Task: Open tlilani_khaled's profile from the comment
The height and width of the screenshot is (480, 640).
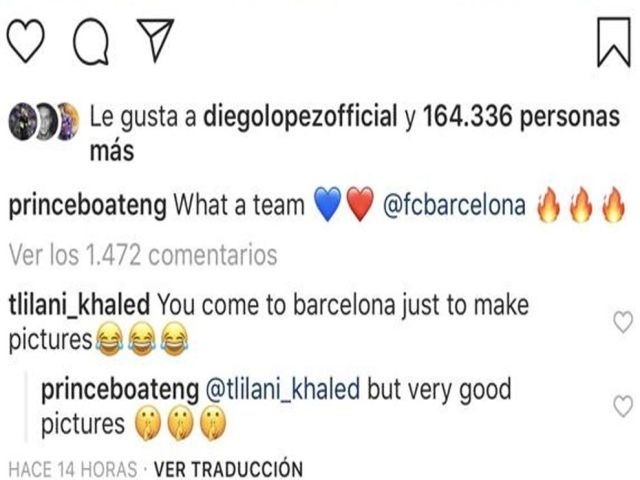Action: click(x=79, y=303)
